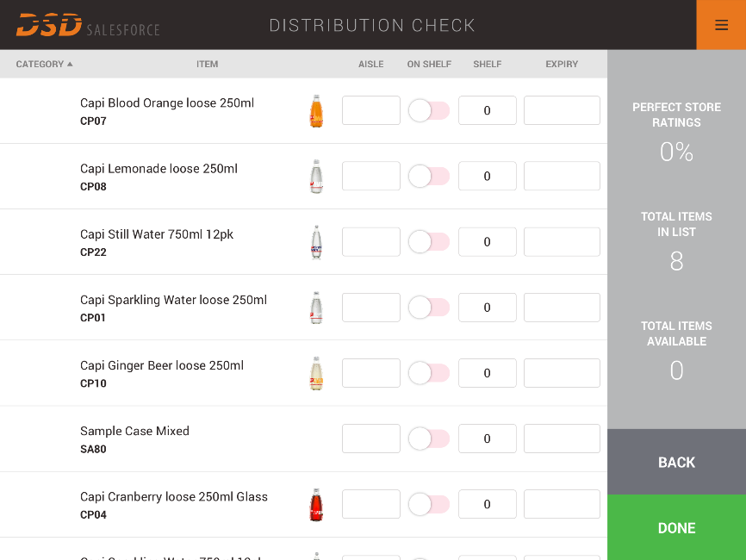Select the Capi Blood Orange loose 250ml name

167,103
